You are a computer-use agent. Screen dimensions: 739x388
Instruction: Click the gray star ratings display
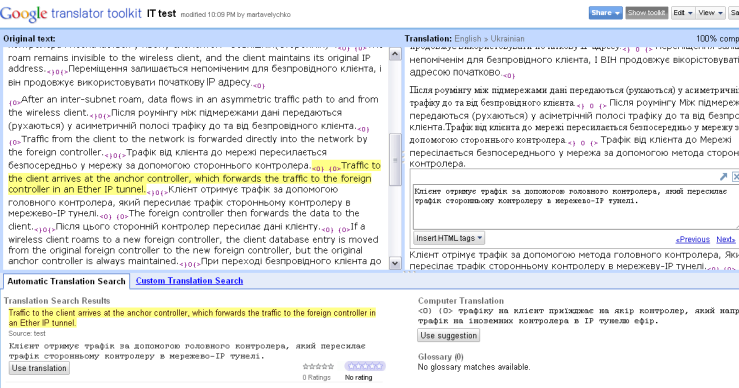tap(318, 366)
